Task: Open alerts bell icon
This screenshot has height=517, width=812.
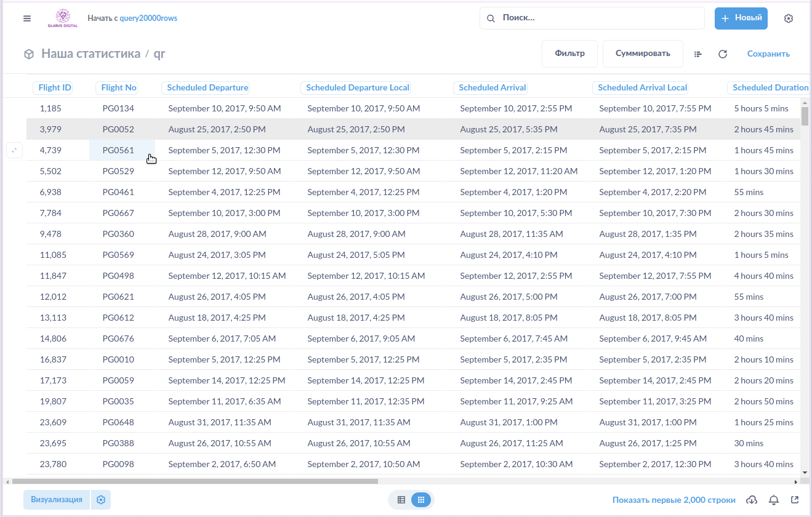Action: [x=774, y=500]
